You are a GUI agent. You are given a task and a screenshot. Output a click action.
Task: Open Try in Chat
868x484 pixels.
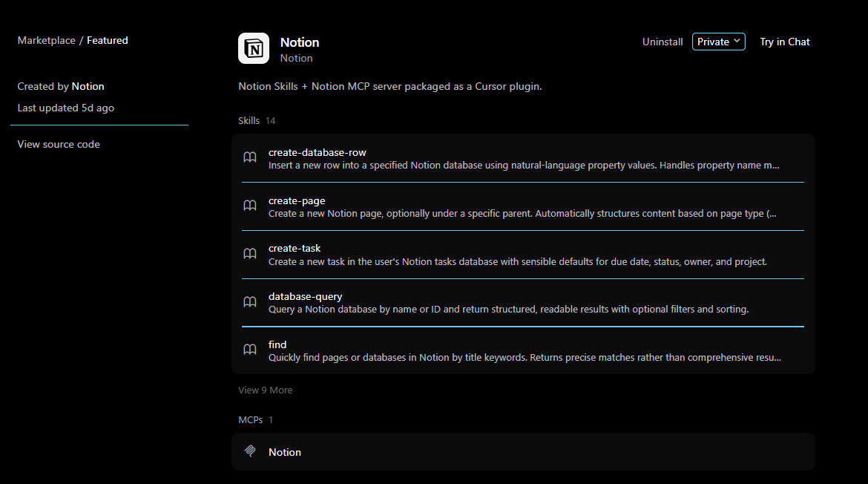784,42
